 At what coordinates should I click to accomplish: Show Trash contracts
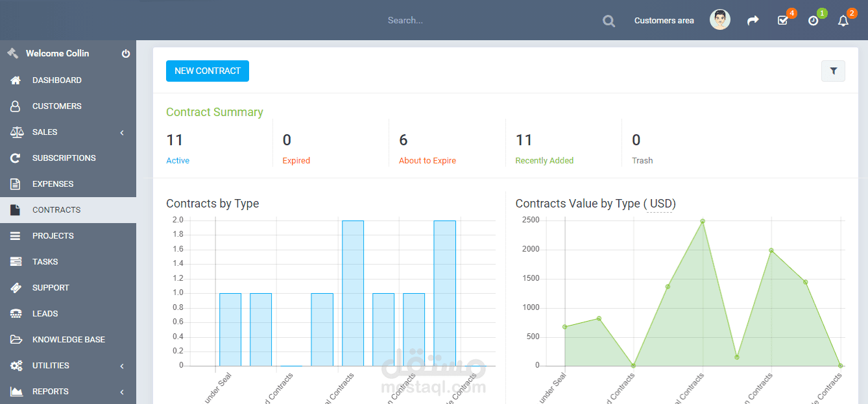(x=642, y=161)
